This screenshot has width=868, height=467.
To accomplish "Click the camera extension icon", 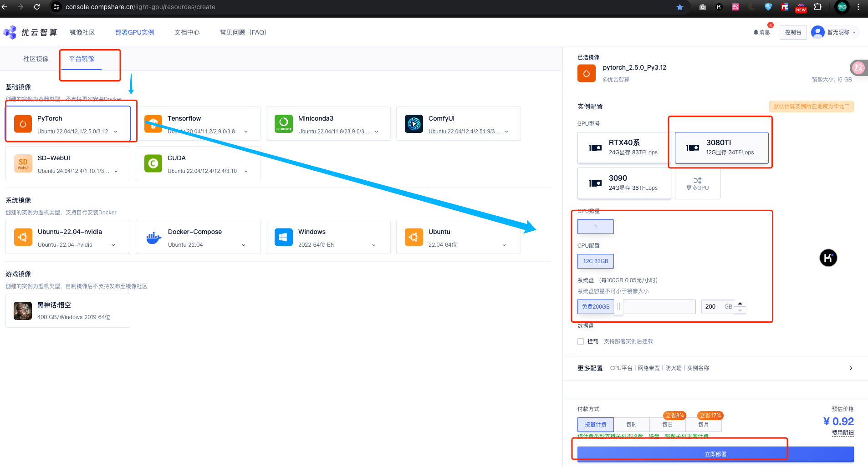I will tap(703, 7).
